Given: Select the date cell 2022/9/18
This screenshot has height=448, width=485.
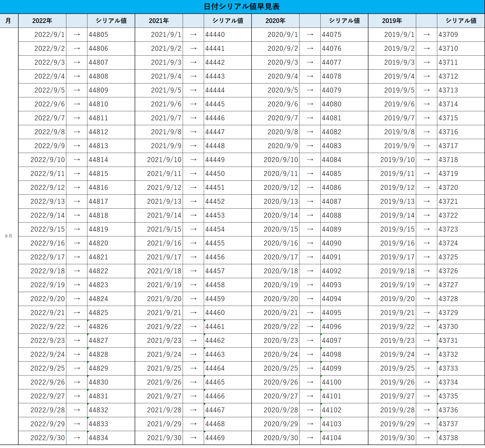Looking at the screenshot, I should pyautogui.click(x=42, y=271).
